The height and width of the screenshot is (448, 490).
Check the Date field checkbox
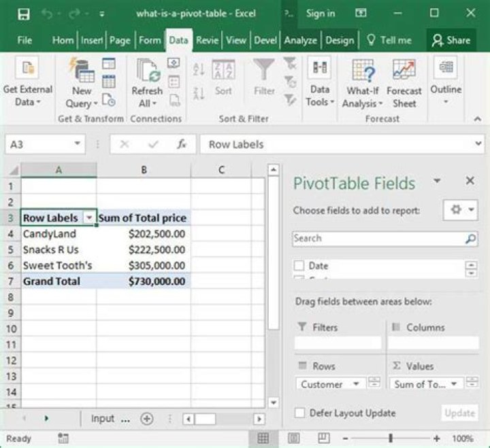[x=299, y=266]
